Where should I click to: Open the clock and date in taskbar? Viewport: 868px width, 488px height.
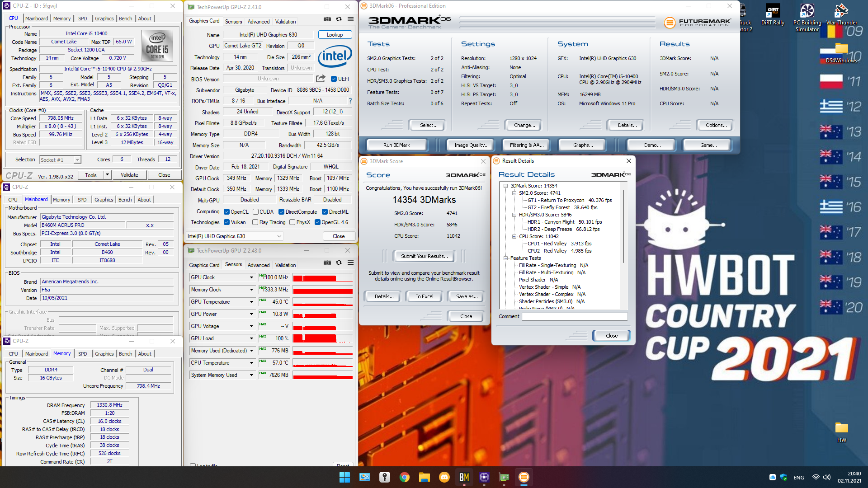point(849,477)
